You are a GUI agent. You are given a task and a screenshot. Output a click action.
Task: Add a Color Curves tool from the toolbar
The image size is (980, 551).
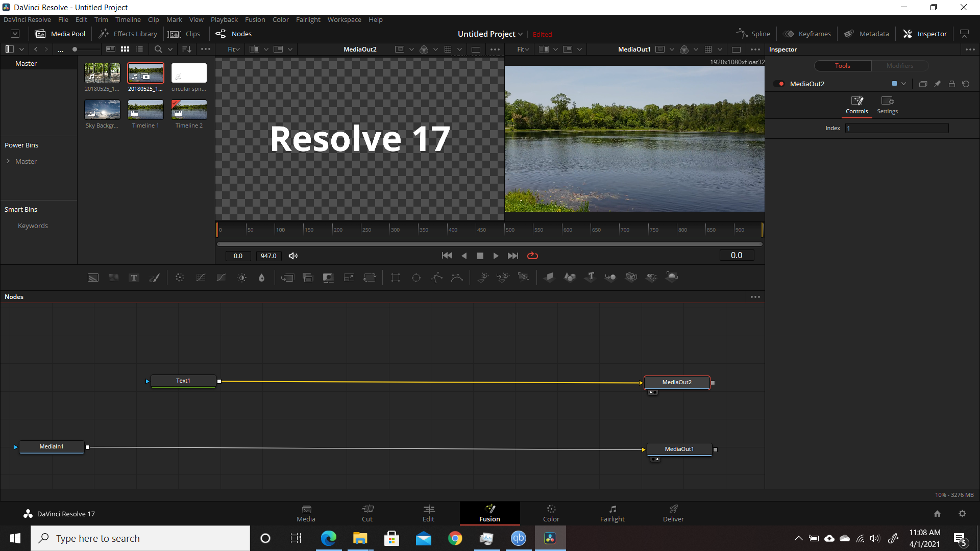(201, 278)
